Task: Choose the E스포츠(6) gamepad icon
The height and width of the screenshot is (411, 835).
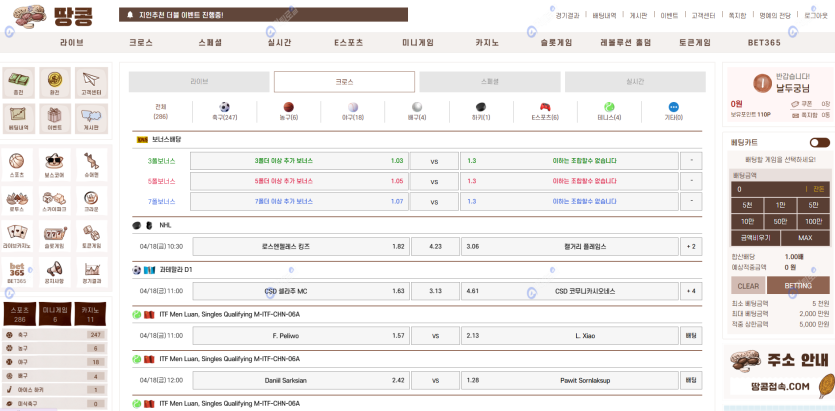Action: coord(544,108)
